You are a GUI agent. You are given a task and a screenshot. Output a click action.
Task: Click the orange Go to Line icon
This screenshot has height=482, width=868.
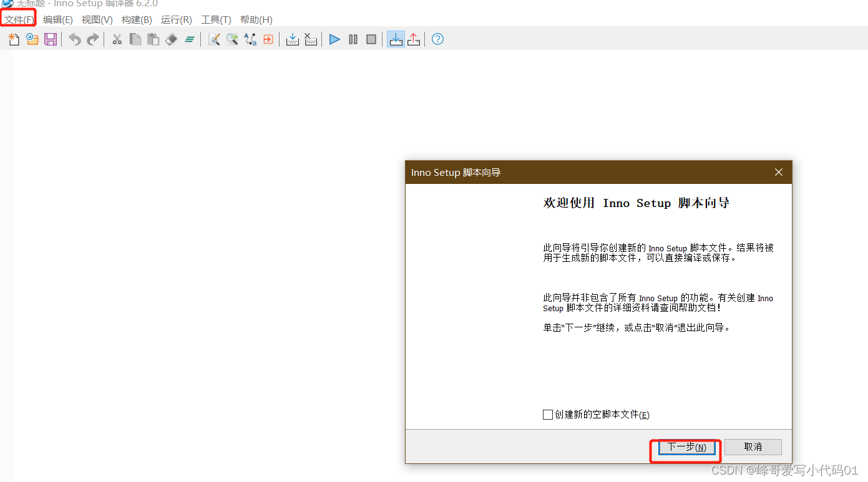click(x=268, y=39)
